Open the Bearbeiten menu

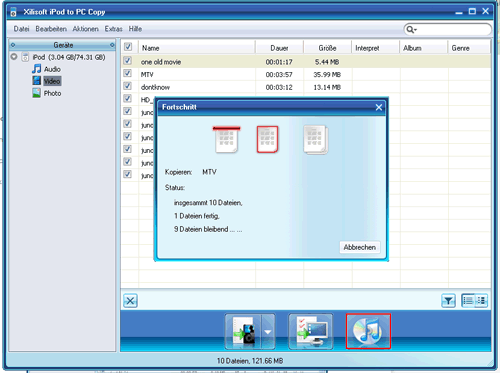point(51,29)
